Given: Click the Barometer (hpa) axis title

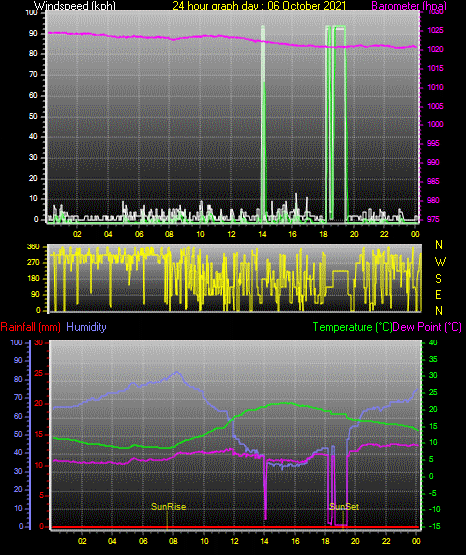Looking at the screenshot, I should [x=409, y=6].
